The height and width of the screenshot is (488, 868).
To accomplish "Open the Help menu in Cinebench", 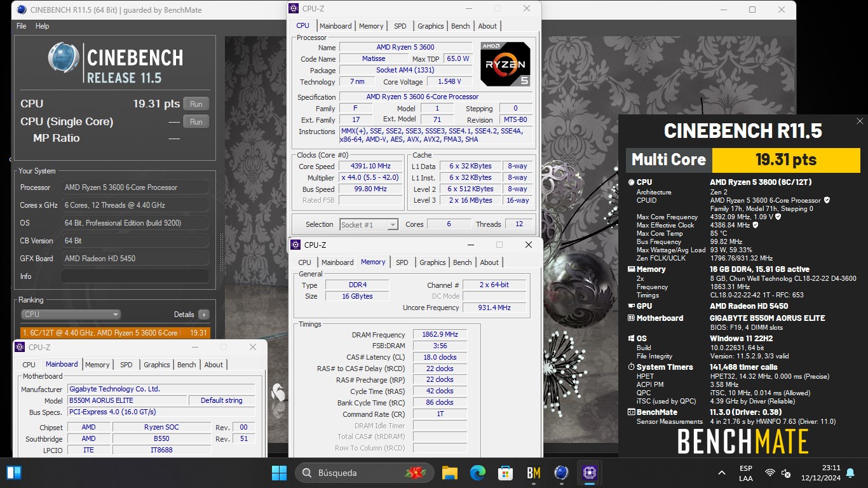I will pos(42,26).
